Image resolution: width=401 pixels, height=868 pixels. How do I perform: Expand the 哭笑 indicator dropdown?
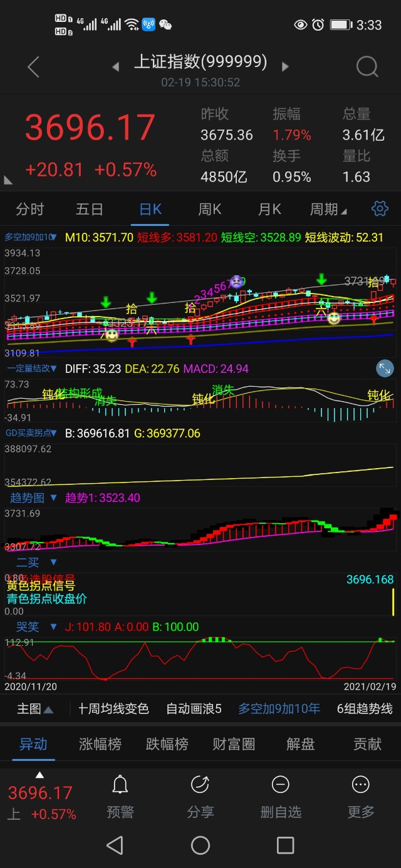(x=53, y=627)
